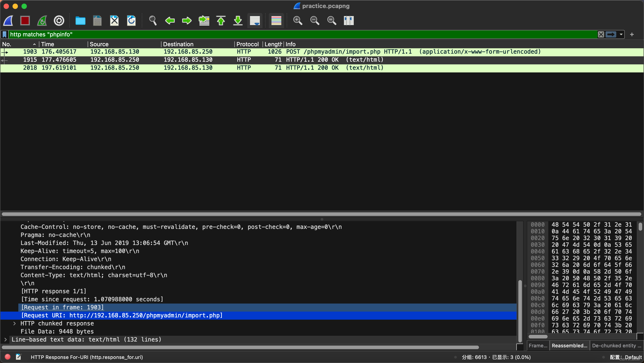
Task: Click packet details horizontal scrollbar
Action: pyautogui.click(x=240, y=347)
